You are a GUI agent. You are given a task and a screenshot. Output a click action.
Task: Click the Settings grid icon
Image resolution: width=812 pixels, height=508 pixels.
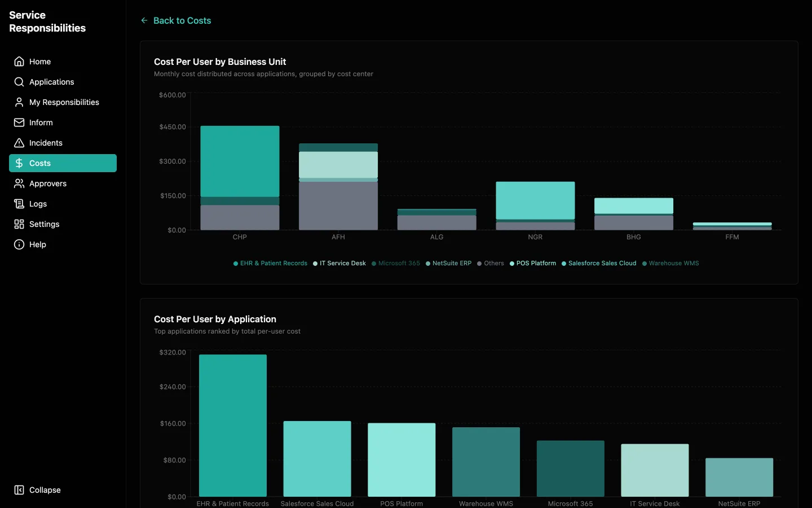(19, 224)
